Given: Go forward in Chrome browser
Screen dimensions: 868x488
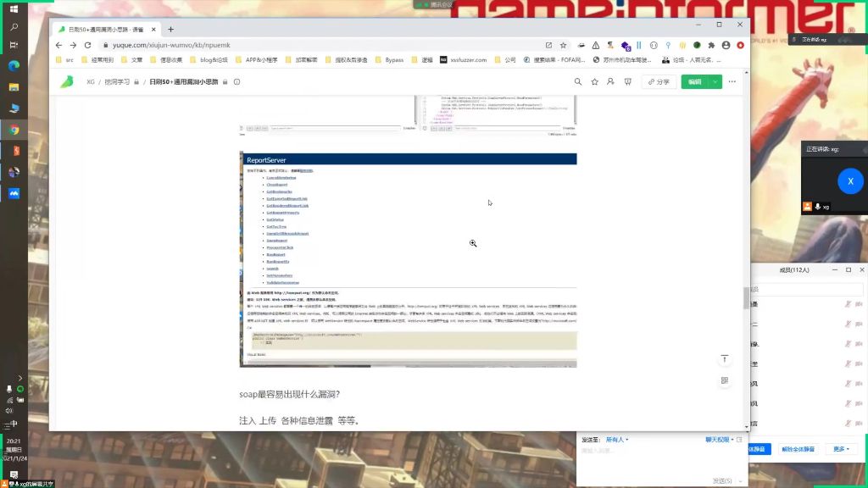Looking at the screenshot, I should click(x=73, y=45).
